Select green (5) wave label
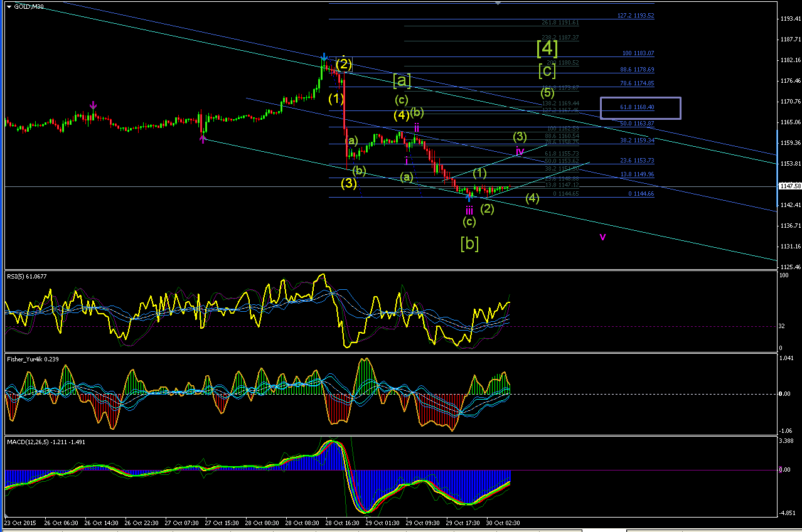 (x=547, y=93)
